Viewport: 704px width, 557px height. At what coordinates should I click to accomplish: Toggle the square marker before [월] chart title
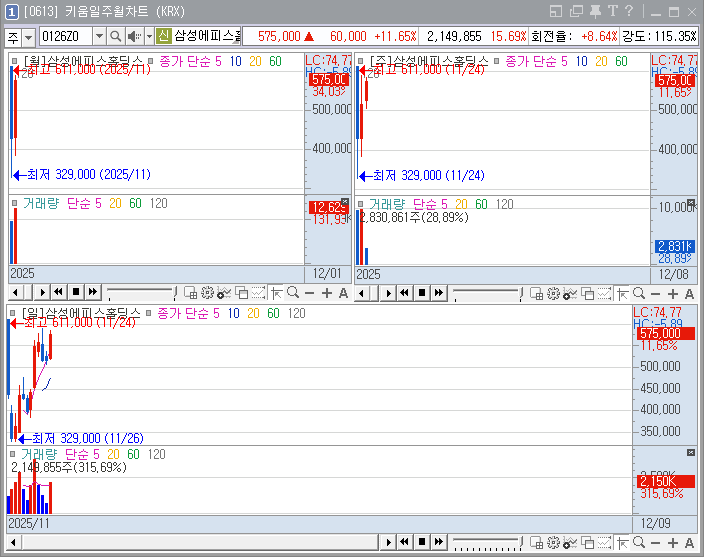[15, 61]
